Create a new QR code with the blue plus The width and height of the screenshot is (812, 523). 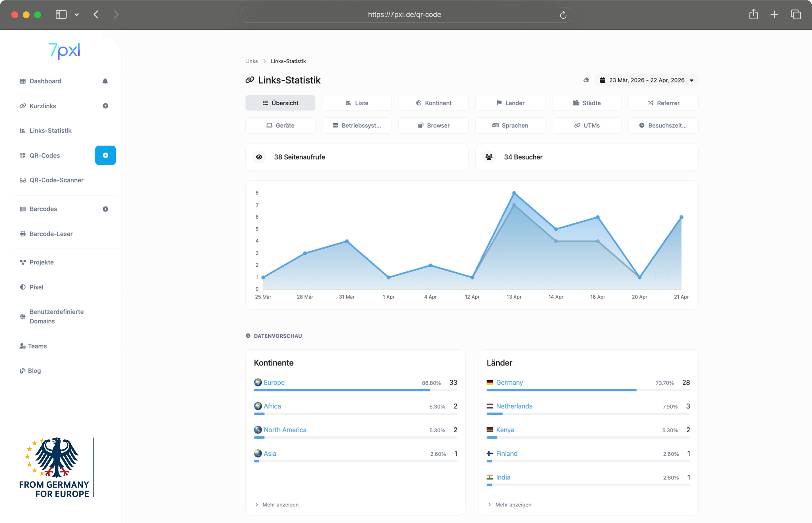tap(105, 155)
